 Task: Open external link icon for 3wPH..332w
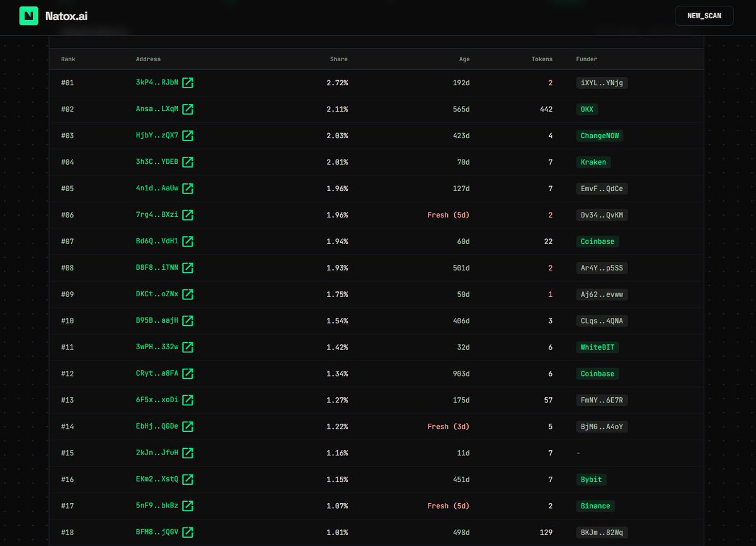click(x=188, y=347)
